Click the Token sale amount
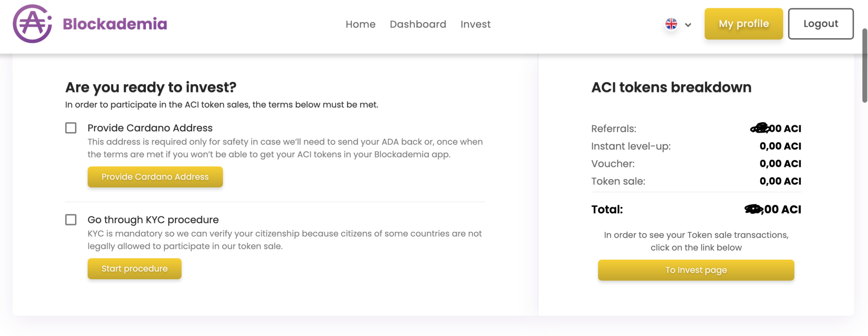The height and width of the screenshot is (336, 868). [x=780, y=181]
